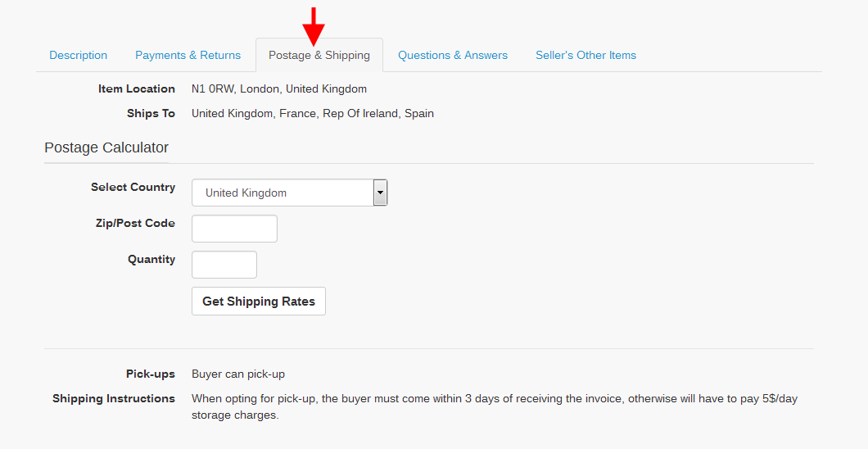
Task: Click the Buyer can pick-up text
Action: click(238, 374)
